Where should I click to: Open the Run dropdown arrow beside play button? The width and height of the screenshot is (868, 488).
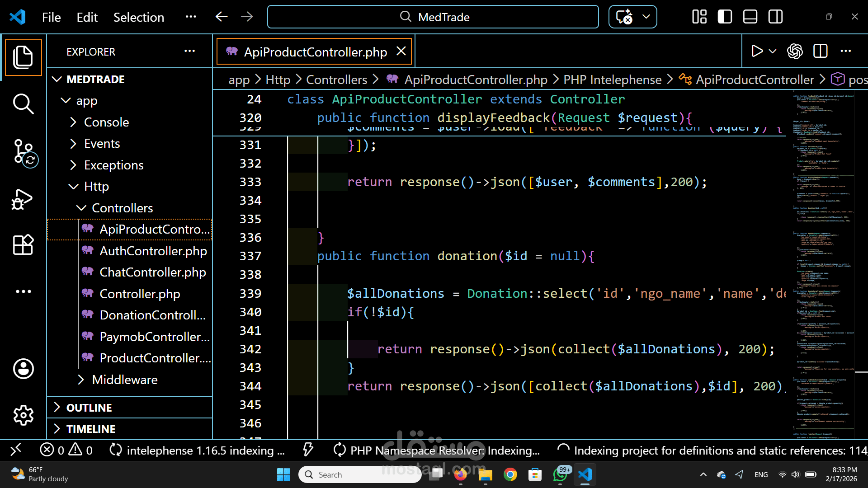[x=773, y=51]
